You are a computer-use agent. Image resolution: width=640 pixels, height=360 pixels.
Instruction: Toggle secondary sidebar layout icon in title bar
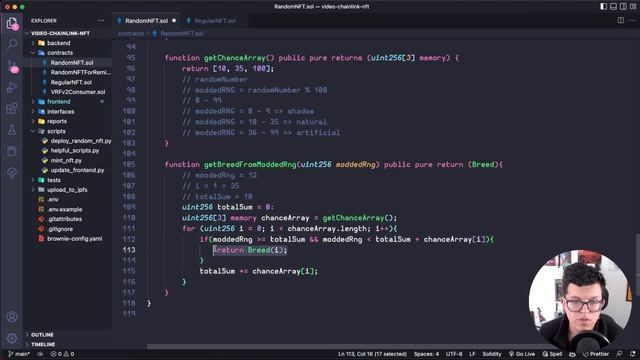(623, 6)
